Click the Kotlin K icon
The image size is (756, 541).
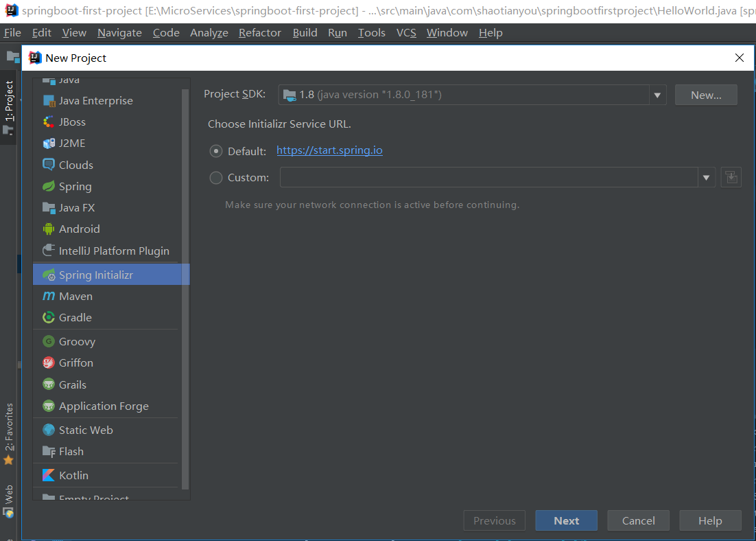[x=49, y=475]
